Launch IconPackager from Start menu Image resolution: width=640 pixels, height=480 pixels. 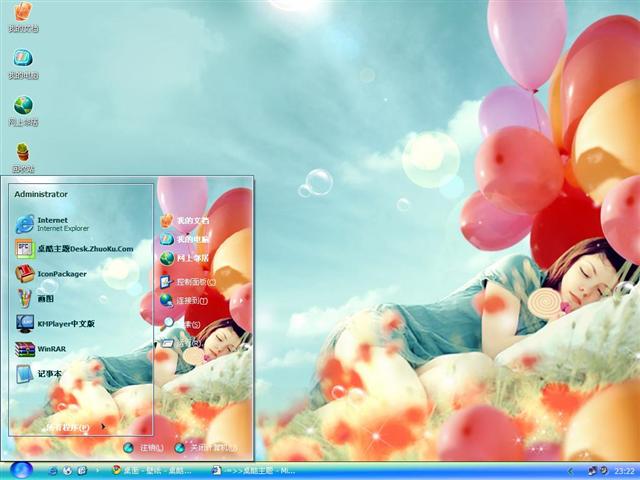51,274
